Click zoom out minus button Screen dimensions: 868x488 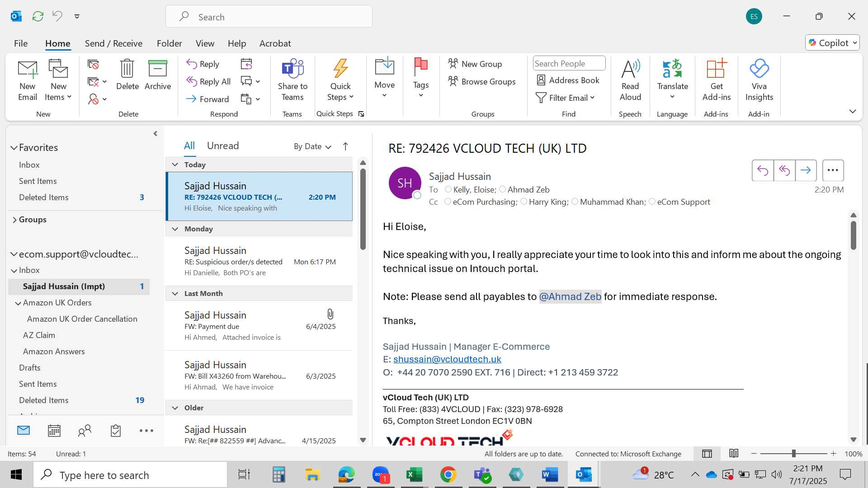pyautogui.click(x=754, y=453)
